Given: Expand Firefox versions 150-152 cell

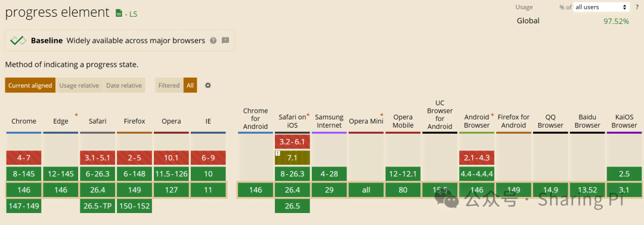Looking at the screenshot, I should (x=134, y=206).
